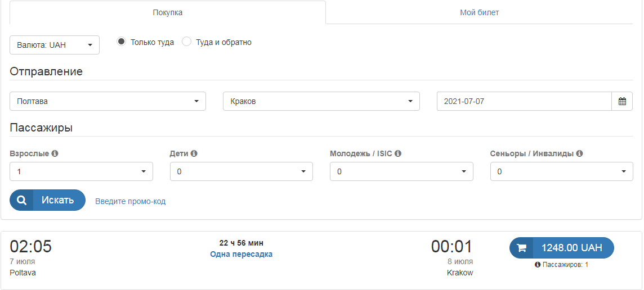Open the Валюта: UAH currency dropdown
The width and height of the screenshot is (644, 290).
pyautogui.click(x=55, y=45)
